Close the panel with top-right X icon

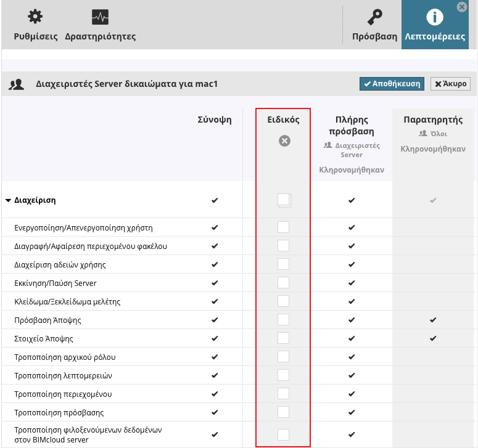pyautogui.click(x=461, y=7)
